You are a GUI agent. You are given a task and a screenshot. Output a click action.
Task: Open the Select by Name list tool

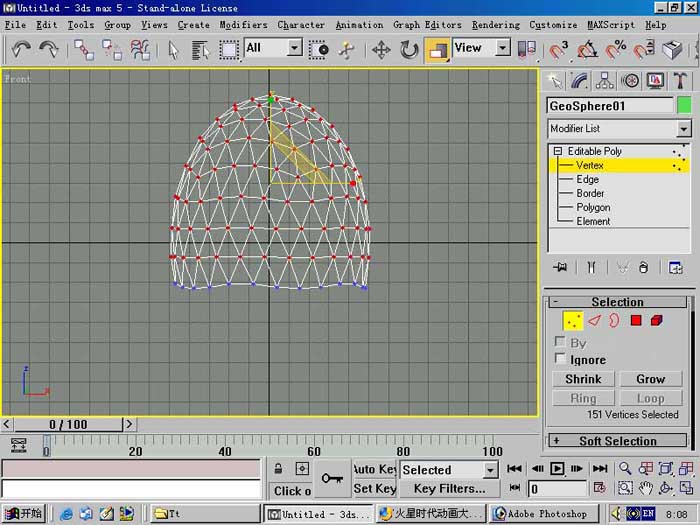click(x=200, y=50)
